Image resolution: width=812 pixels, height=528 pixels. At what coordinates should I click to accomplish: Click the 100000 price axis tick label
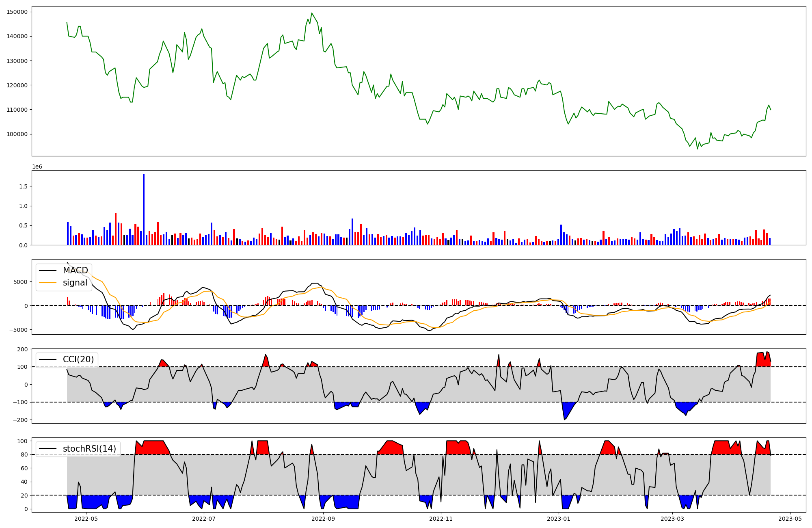point(17,134)
